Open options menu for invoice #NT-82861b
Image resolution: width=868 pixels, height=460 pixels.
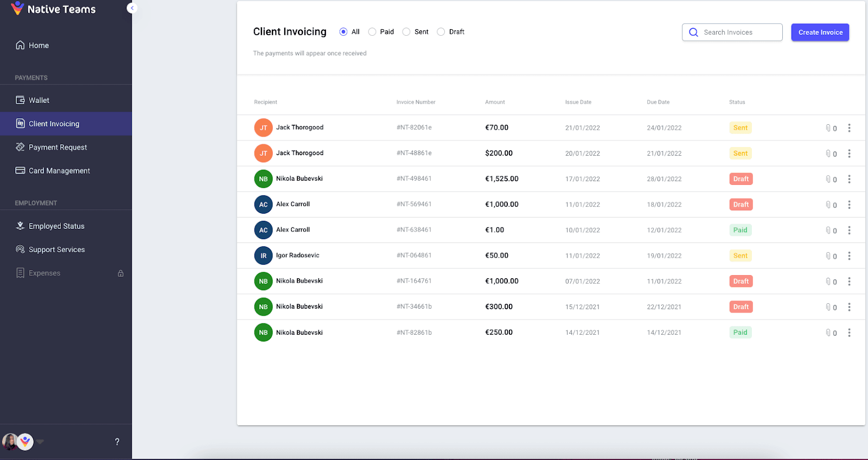click(849, 333)
